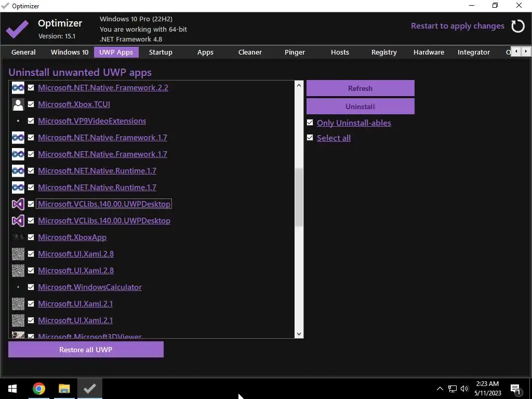The height and width of the screenshot is (399, 532).
Task: Toggle the Only Uninstall-ables checkbox
Action: 310,123
